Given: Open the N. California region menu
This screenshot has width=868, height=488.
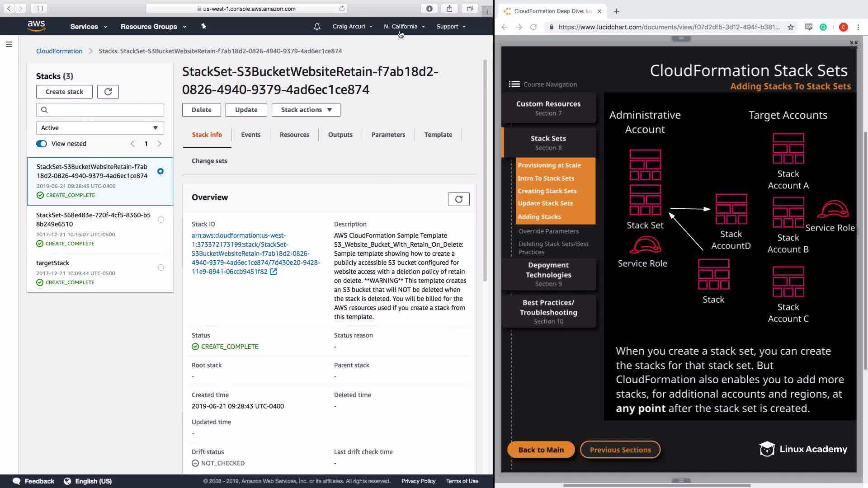Looking at the screenshot, I should 404,27.
